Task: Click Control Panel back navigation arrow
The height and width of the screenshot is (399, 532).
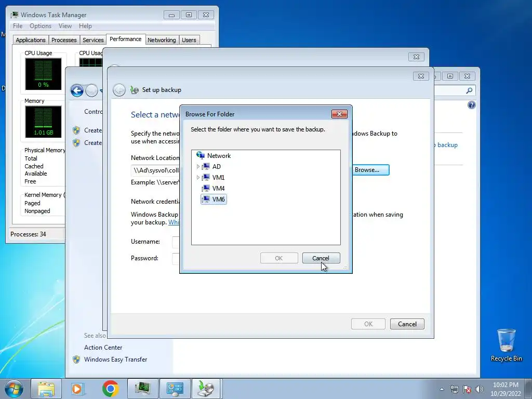Action: (77, 90)
